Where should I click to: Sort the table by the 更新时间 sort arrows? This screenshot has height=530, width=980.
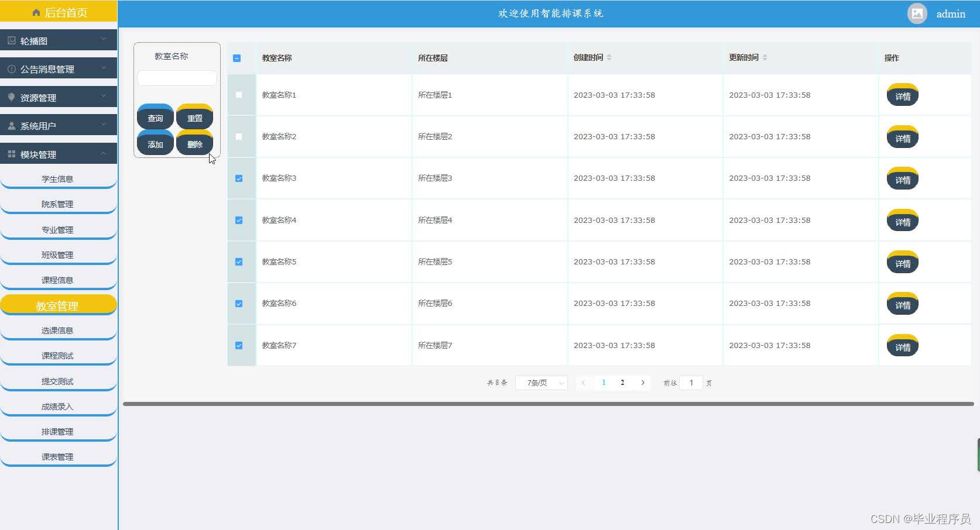(x=765, y=57)
